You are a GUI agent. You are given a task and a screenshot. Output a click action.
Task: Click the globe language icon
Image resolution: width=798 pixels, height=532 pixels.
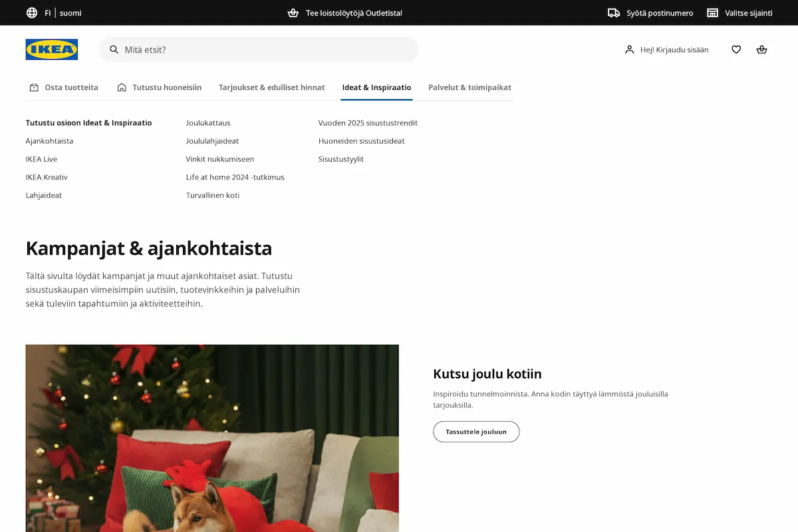tap(32, 13)
